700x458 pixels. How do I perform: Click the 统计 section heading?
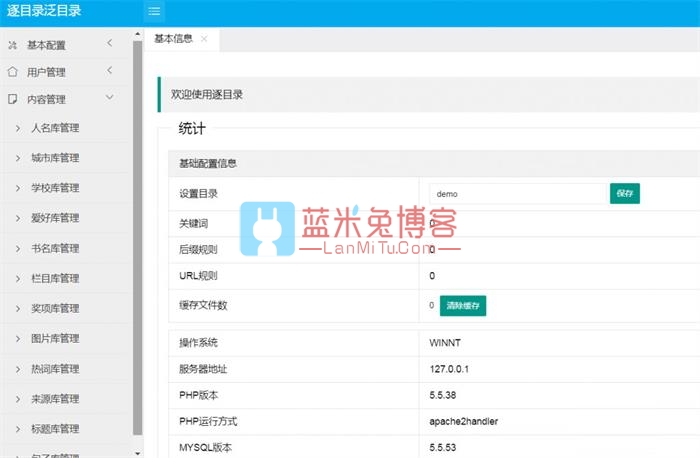pos(192,129)
